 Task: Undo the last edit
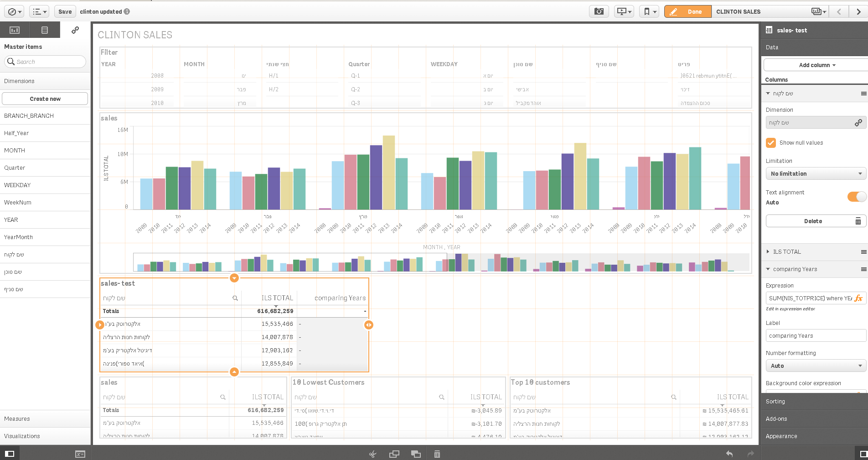pos(729,454)
